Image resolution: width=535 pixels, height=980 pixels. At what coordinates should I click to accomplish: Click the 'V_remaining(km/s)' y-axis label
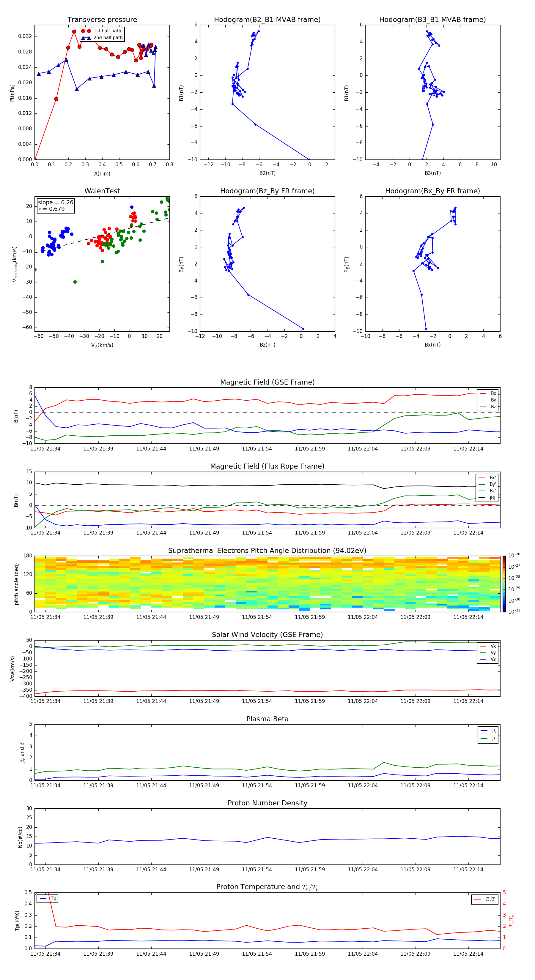(15, 264)
